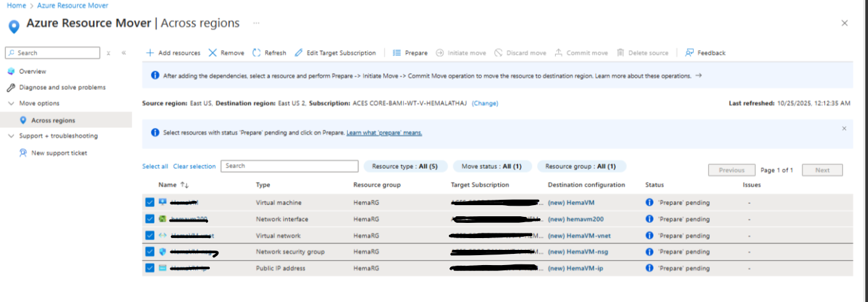Click the Remove X icon in the toolbar
Viewport: 868px width, 302px height.
pyautogui.click(x=213, y=53)
